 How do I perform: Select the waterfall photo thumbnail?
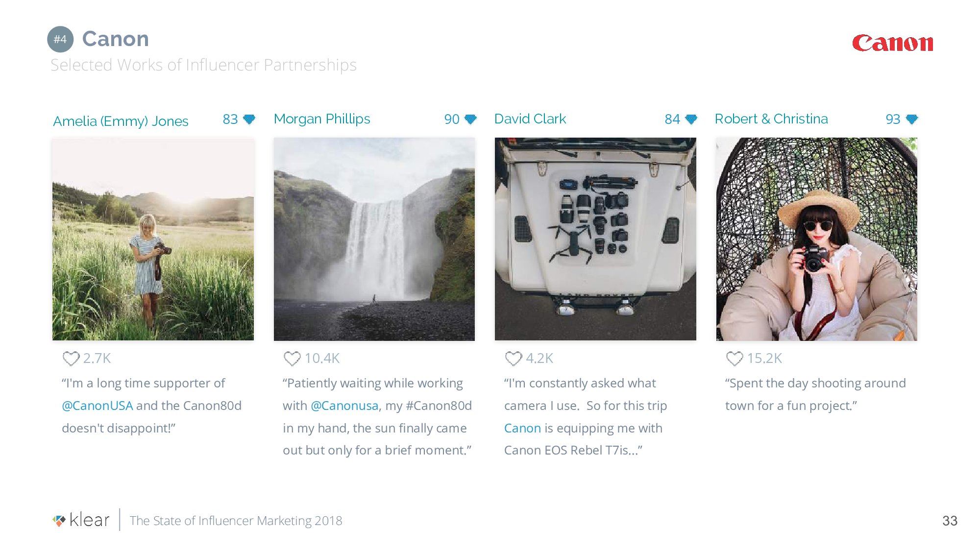(374, 239)
